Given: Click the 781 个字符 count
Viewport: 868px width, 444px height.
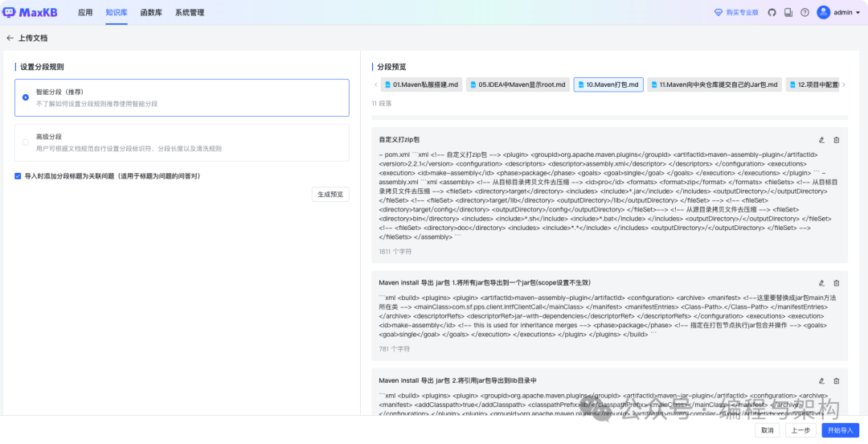Looking at the screenshot, I should point(394,349).
